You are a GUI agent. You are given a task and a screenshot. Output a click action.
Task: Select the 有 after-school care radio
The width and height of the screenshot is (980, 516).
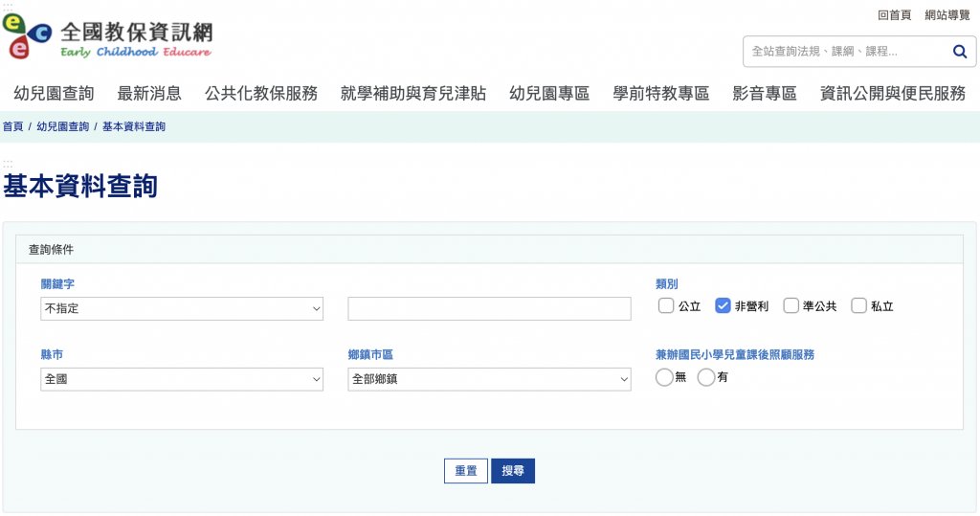point(705,377)
